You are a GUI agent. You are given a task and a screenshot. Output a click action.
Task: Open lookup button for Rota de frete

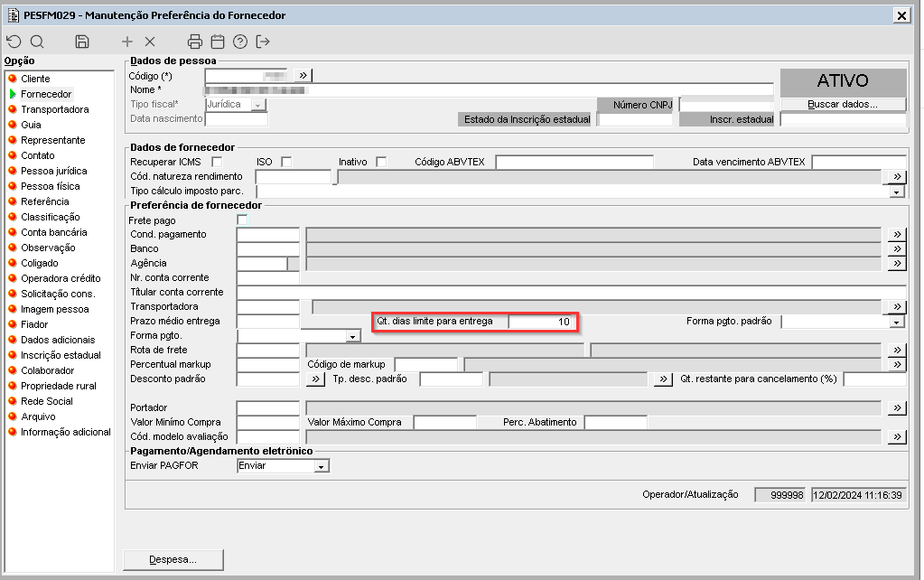click(896, 350)
